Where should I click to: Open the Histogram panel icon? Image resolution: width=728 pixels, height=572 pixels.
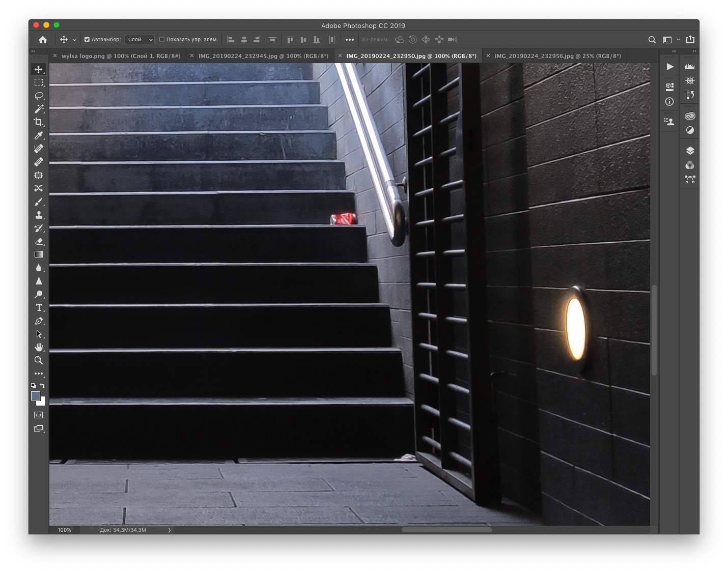(690, 67)
